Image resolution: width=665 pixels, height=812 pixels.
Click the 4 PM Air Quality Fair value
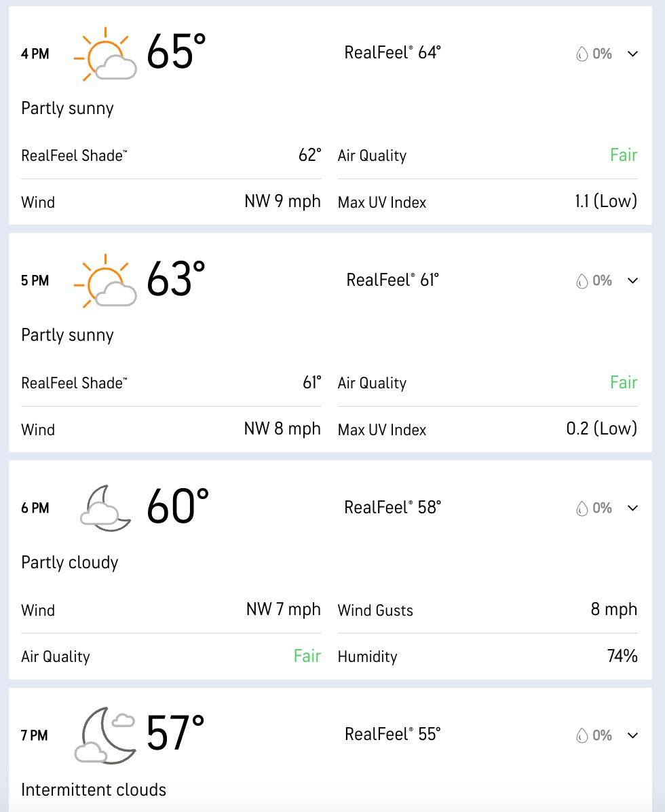[623, 155]
